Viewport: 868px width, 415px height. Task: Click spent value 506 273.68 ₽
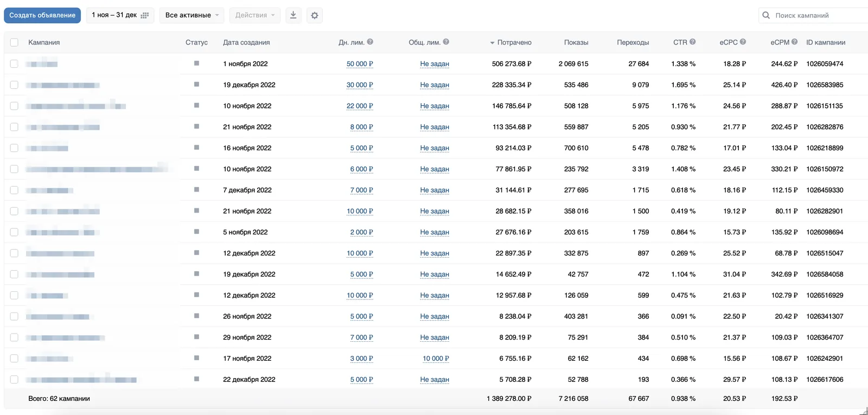point(512,64)
